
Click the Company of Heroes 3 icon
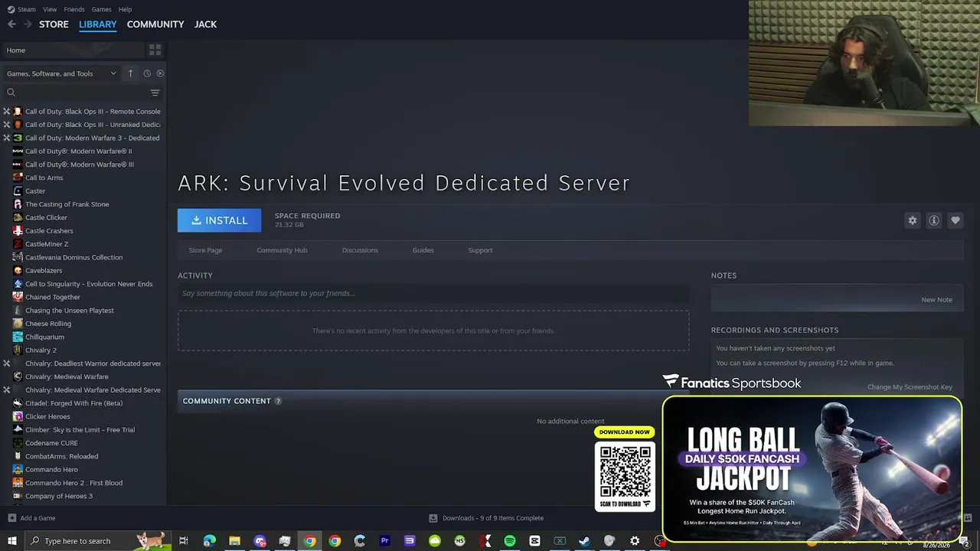point(18,496)
